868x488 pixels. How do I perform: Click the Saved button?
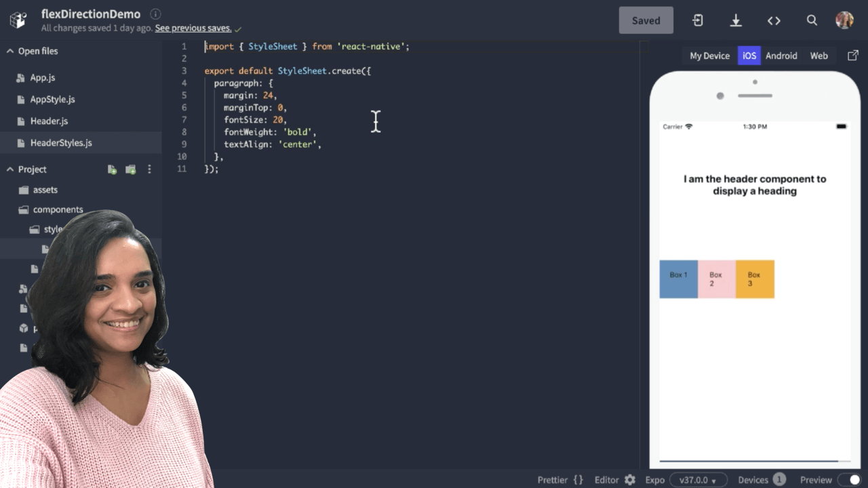click(x=646, y=20)
